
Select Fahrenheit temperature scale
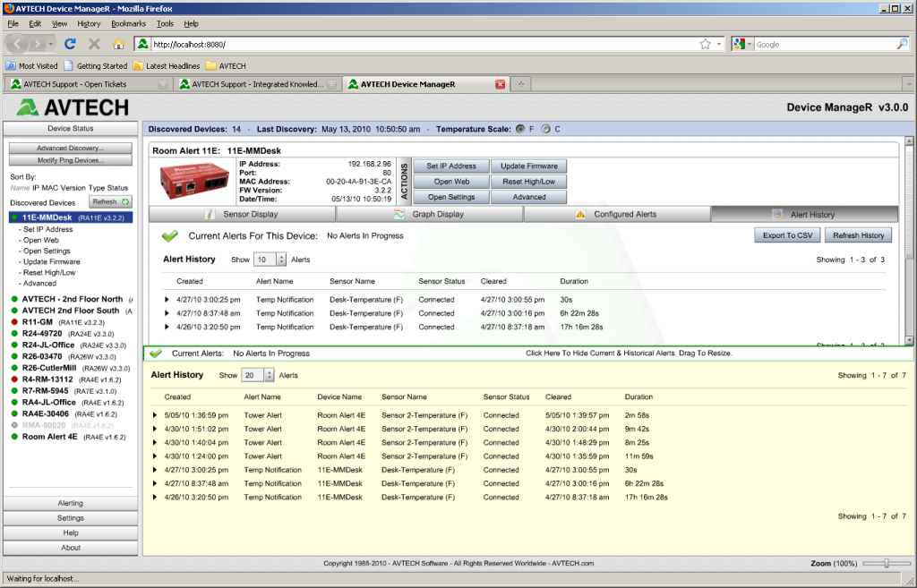pyautogui.click(x=520, y=128)
